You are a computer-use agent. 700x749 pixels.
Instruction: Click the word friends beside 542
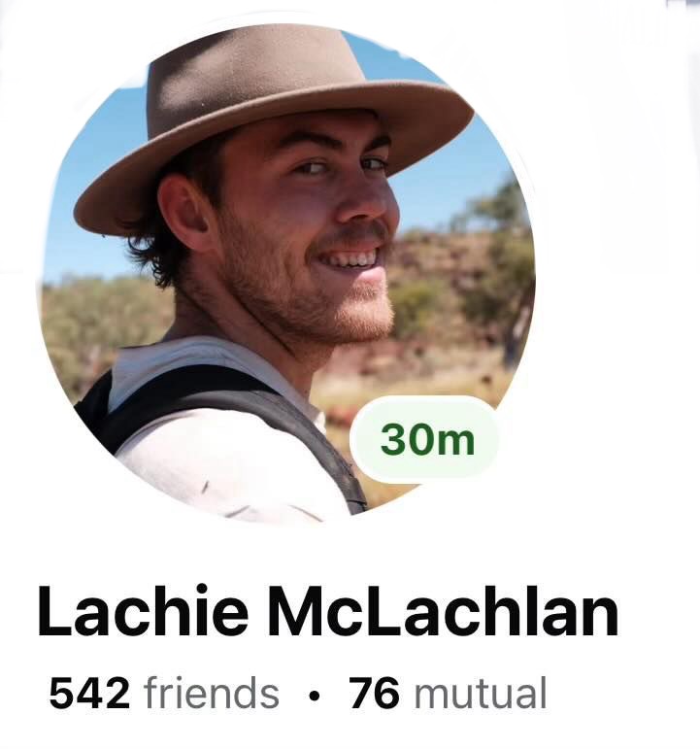[212, 693]
